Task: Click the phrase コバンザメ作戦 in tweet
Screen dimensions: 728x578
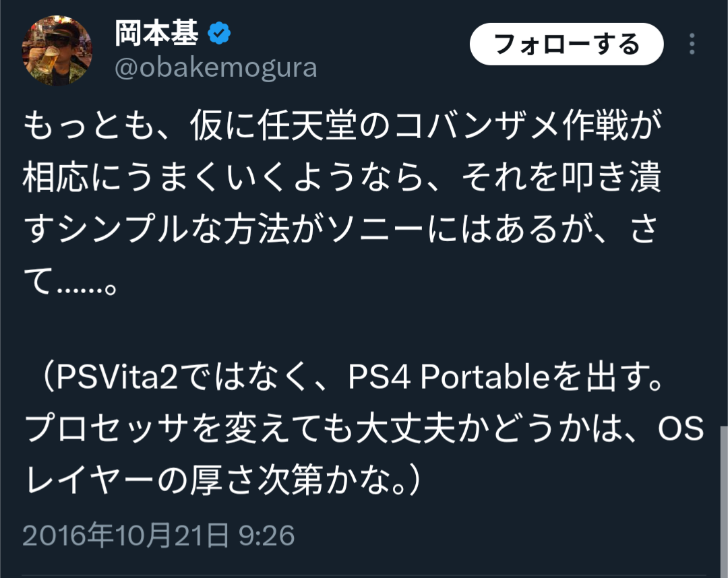Action: 512,126
